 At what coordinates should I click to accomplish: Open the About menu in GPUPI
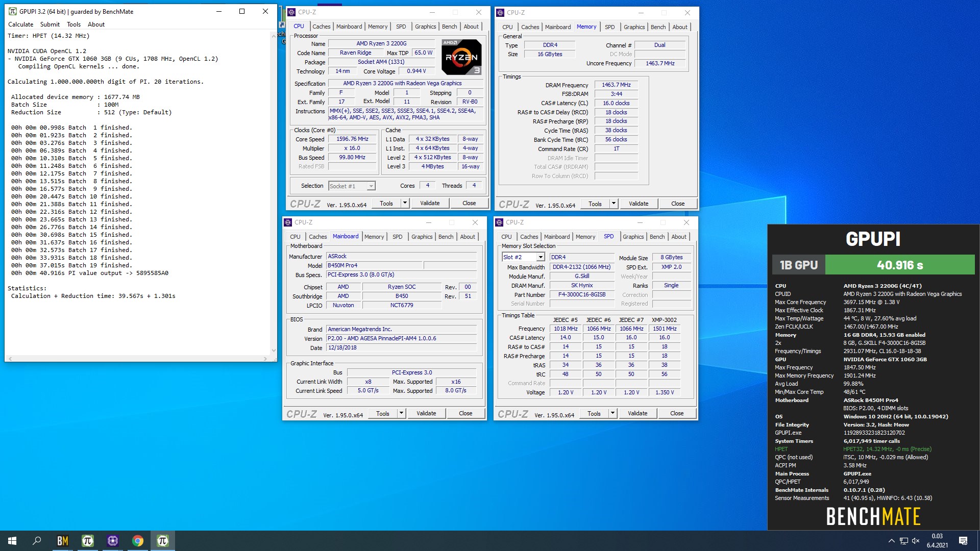pos(96,24)
